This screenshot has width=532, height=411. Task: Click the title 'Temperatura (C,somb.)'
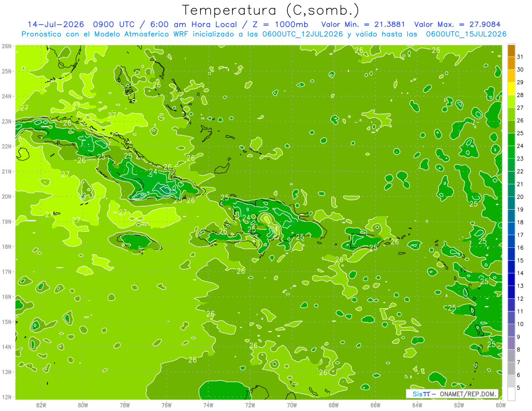pyautogui.click(x=271, y=11)
